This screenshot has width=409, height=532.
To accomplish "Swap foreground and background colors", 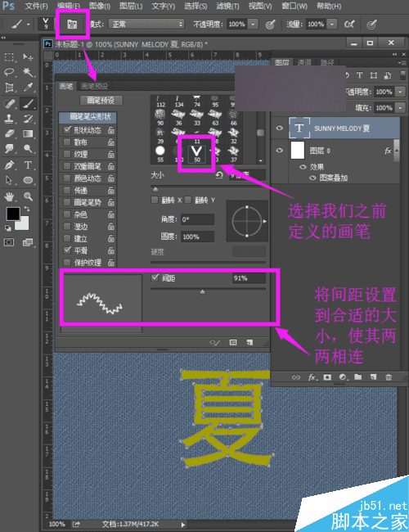I will (26, 209).
